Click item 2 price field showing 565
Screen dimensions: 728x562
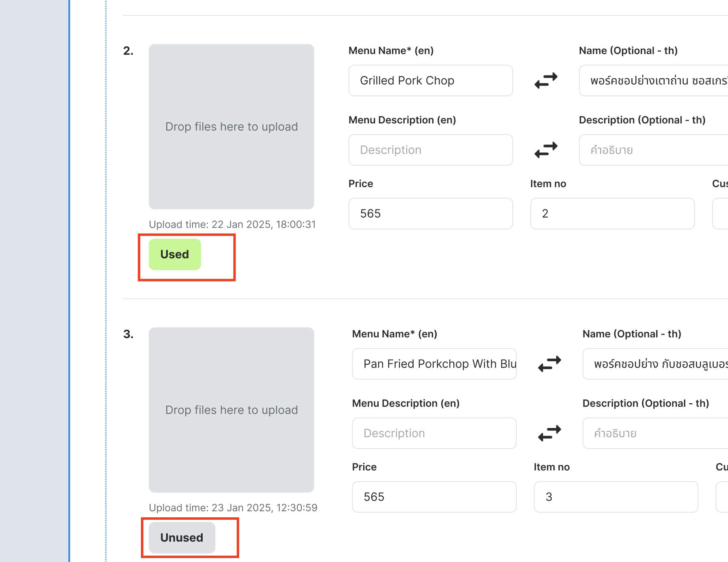tap(431, 214)
